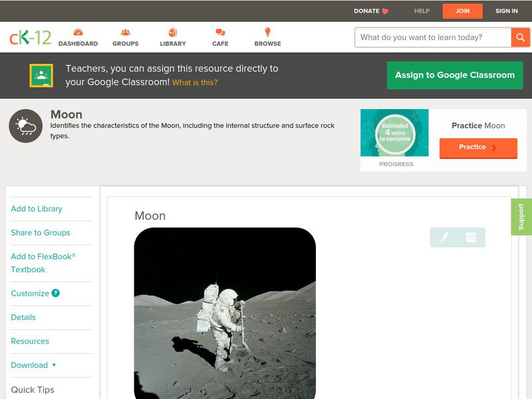Select the highlighter pen tool

[444, 237]
